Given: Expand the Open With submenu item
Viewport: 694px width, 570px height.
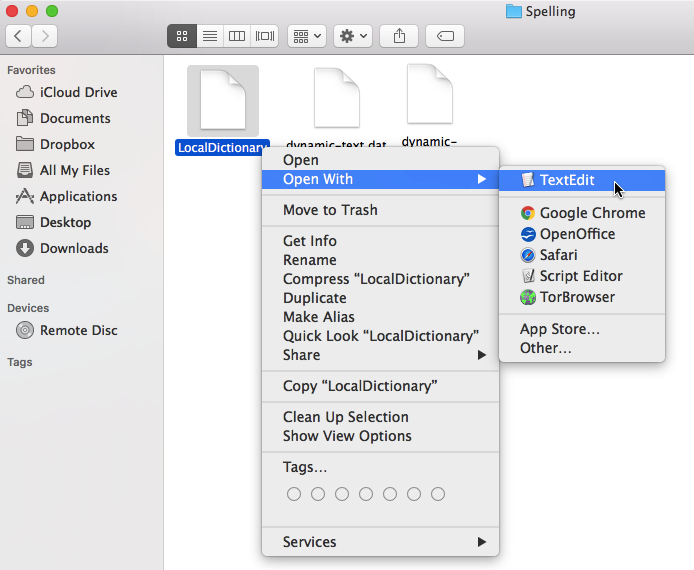Looking at the screenshot, I should click(x=380, y=179).
